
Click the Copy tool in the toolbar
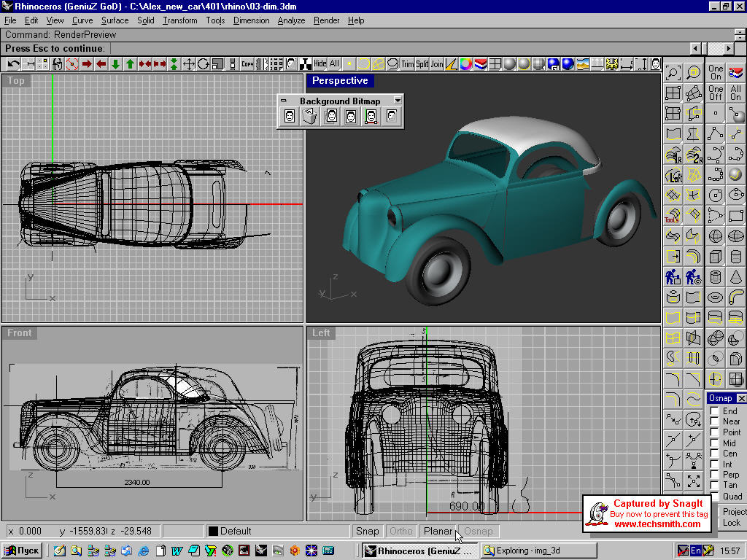247,64
